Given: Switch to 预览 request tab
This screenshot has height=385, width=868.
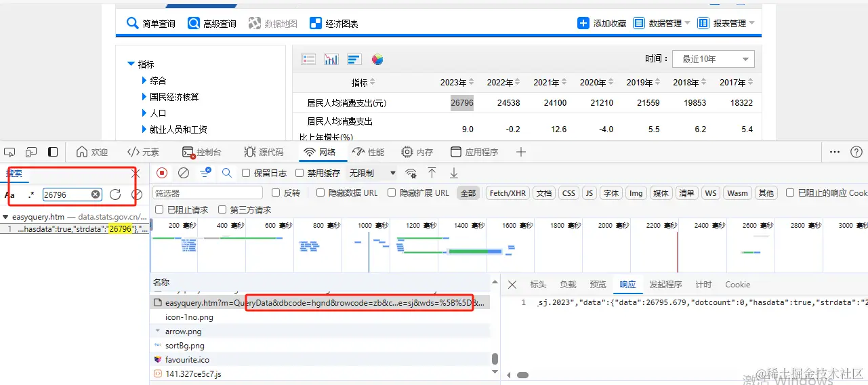Looking at the screenshot, I should point(598,285).
